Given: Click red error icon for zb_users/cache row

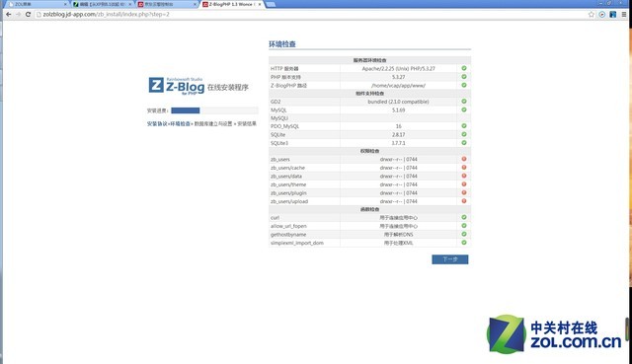Looking at the screenshot, I should pos(464,168).
